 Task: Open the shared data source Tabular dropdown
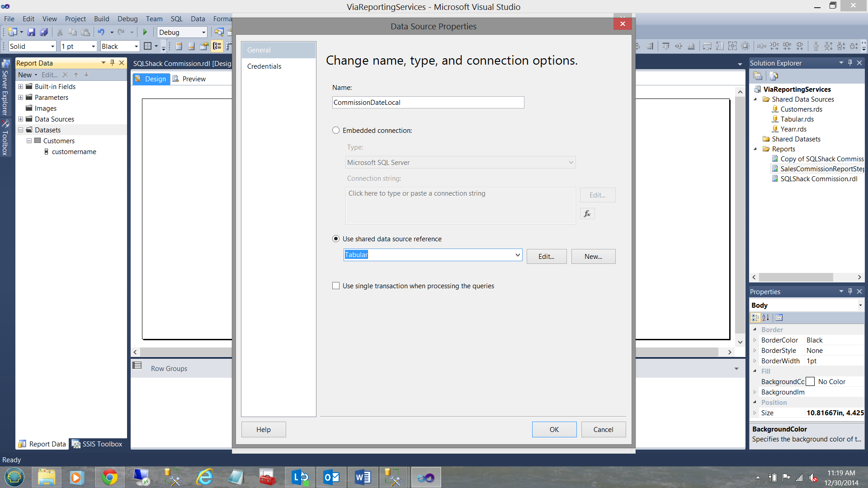coord(518,255)
